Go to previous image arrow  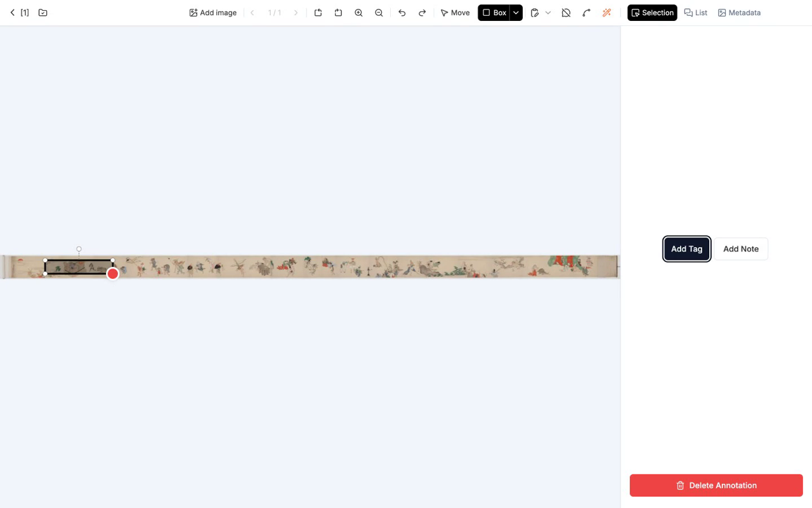(x=252, y=13)
